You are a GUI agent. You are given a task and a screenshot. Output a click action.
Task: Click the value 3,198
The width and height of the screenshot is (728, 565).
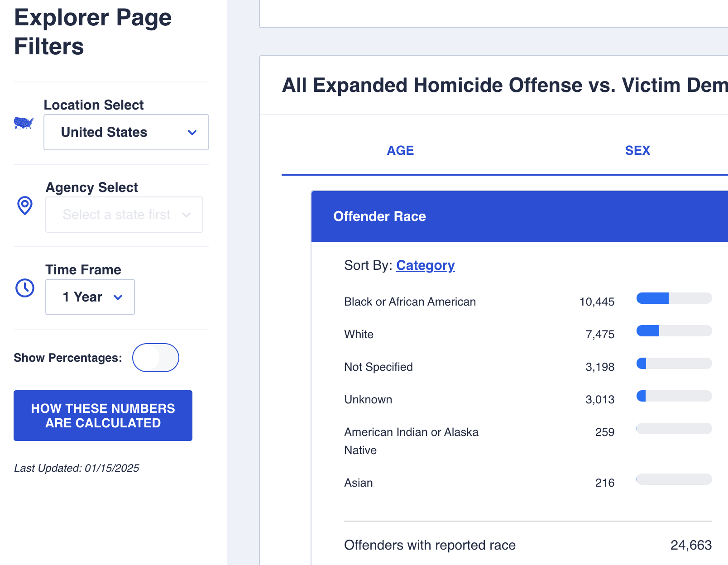tap(600, 367)
